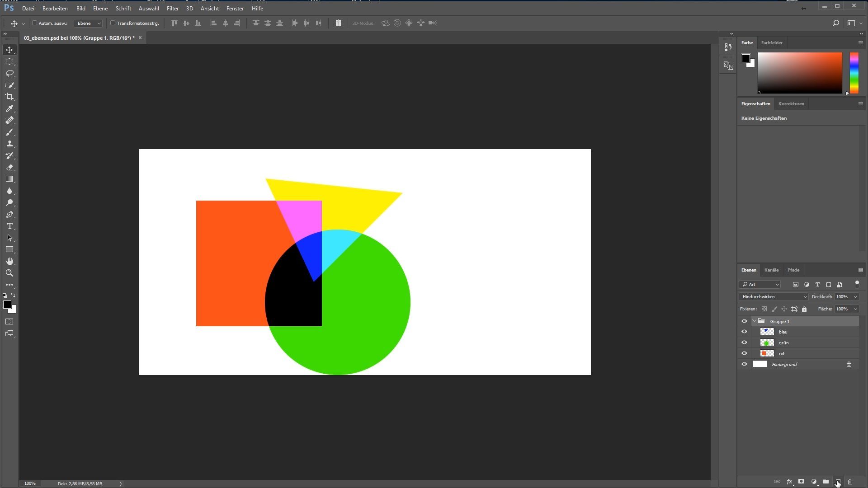
Task: Hide the rot layer
Action: pos(744,353)
